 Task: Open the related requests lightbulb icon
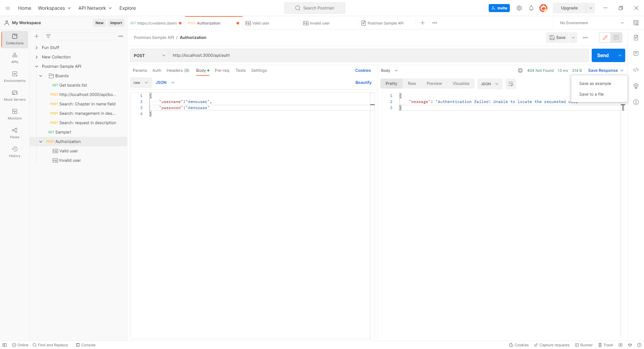636,86
